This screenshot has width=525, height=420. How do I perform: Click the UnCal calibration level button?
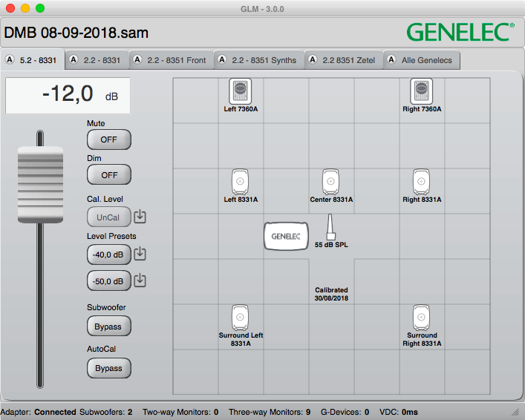click(109, 217)
